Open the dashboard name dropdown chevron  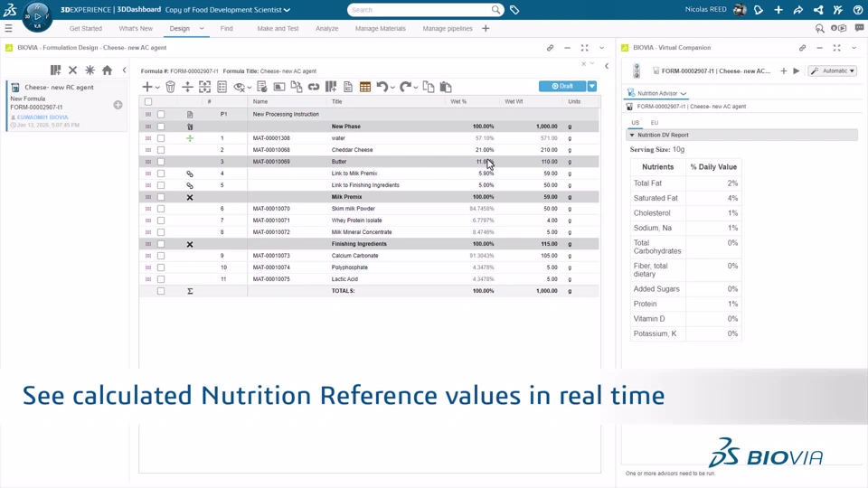point(287,10)
